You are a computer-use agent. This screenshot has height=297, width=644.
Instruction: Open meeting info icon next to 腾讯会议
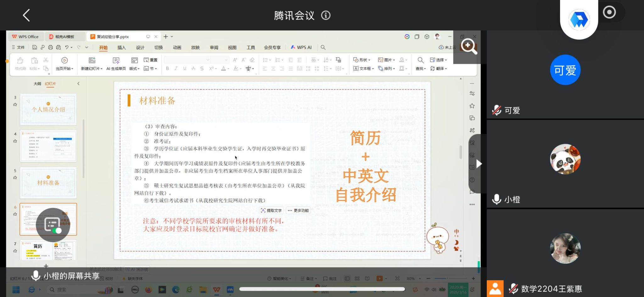pyautogui.click(x=326, y=15)
